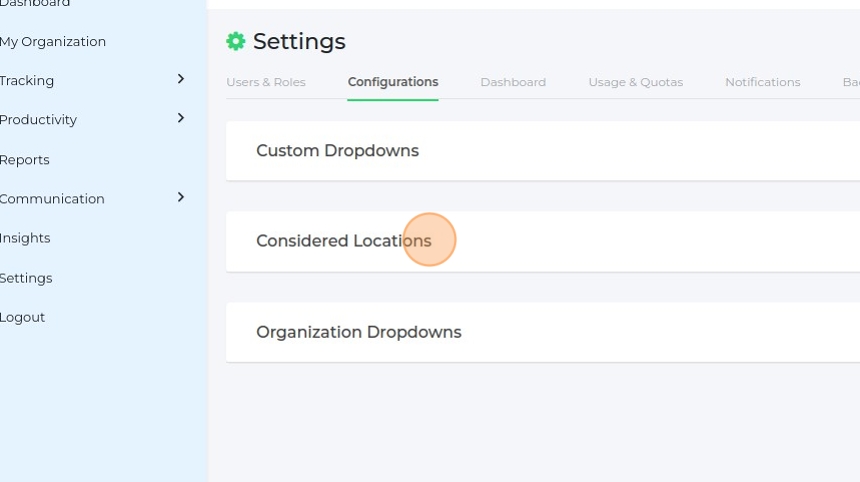Image resolution: width=860 pixels, height=482 pixels.
Task: Select the Productivity sidebar label
Action: click(x=38, y=119)
